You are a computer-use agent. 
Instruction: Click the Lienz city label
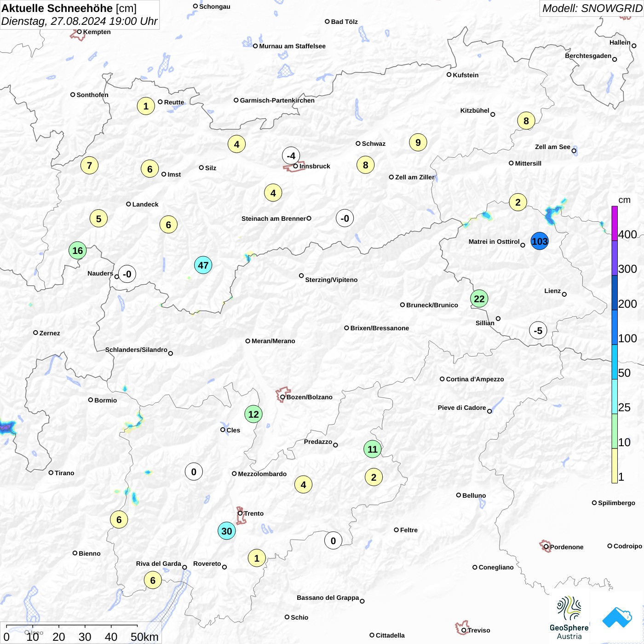coord(552,291)
